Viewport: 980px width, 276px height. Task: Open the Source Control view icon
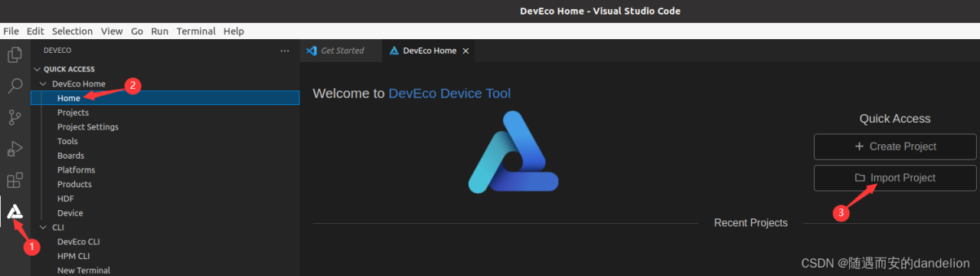coord(15,117)
